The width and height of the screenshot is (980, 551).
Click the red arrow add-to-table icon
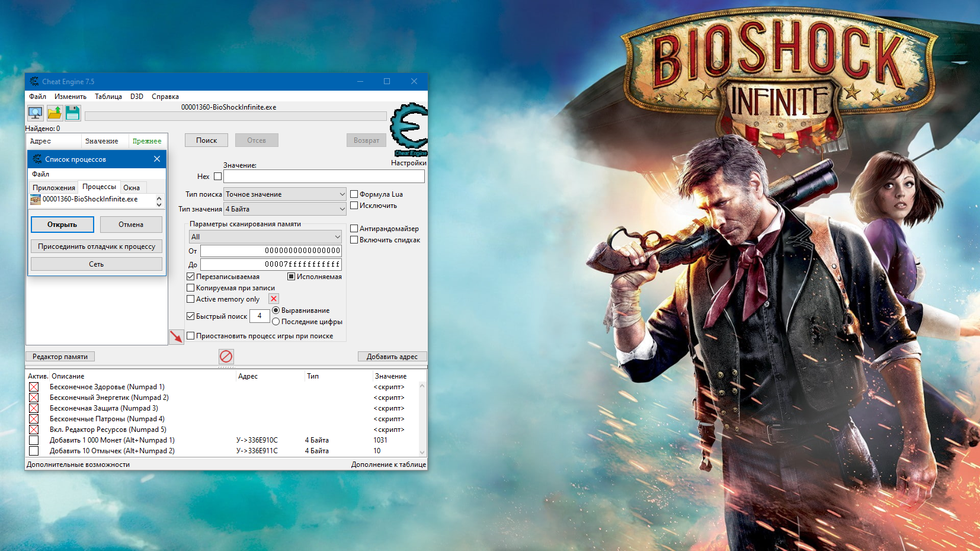tap(177, 337)
